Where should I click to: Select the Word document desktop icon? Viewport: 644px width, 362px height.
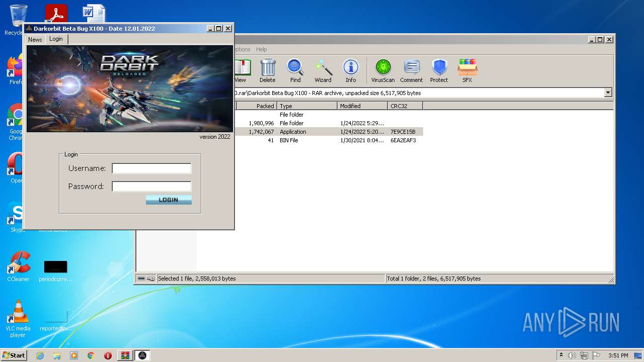pyautogui.click(x=94, y=14)
